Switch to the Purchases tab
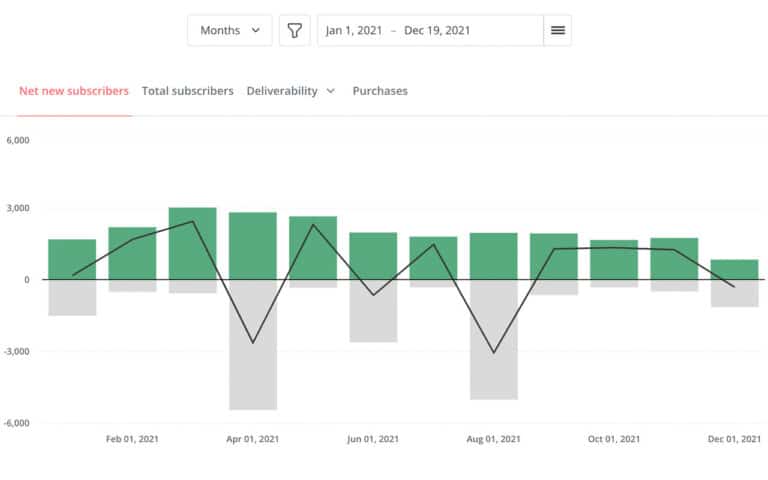This screenshot has height=480, width=768. pos(380,91)
